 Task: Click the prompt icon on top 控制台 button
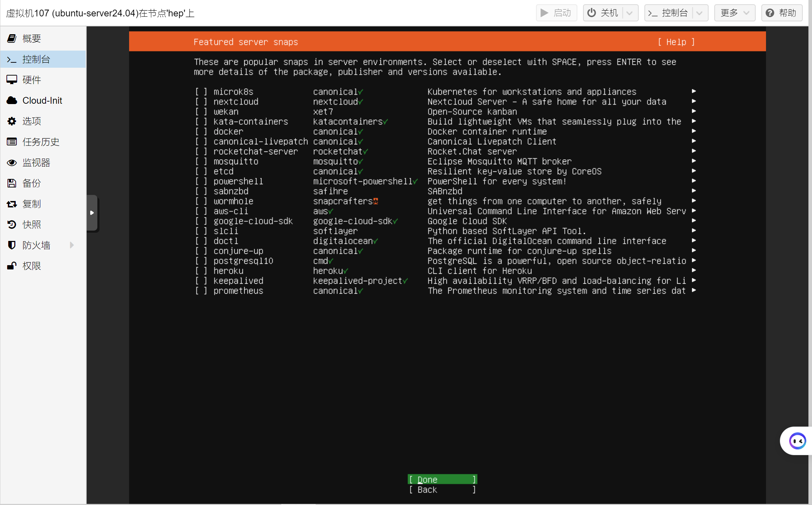[653, 13]
